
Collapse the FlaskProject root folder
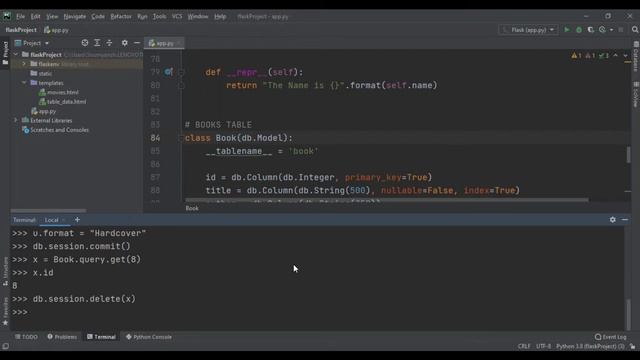pos(16,54)
